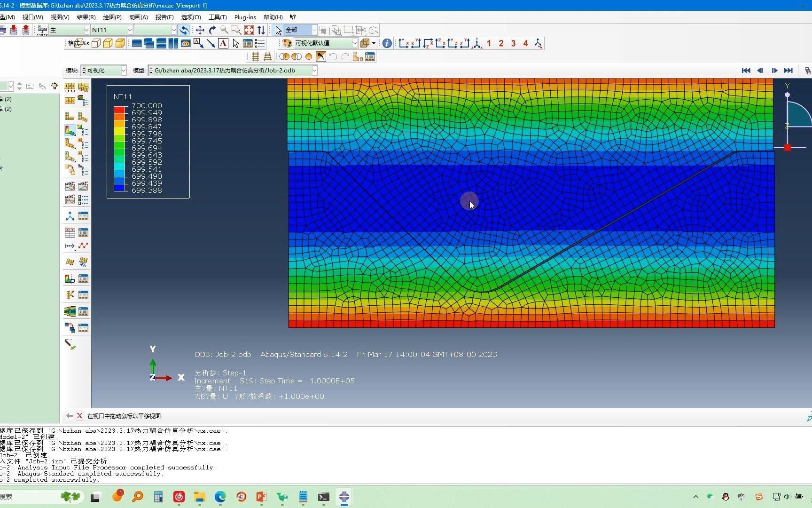Viewport: 812px width, 508px height.
Task: Advance to next frame
Action: (774, 71)
